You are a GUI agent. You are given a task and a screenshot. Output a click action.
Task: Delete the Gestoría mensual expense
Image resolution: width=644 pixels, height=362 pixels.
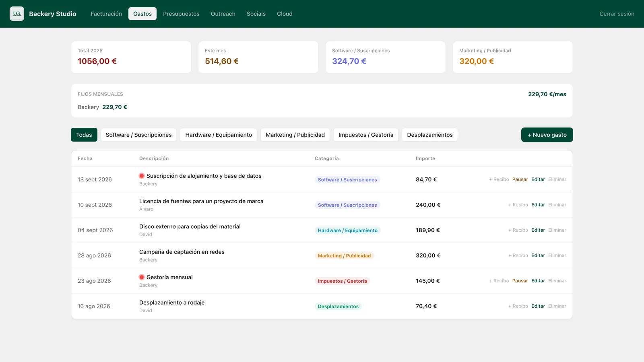coord(557,281)
